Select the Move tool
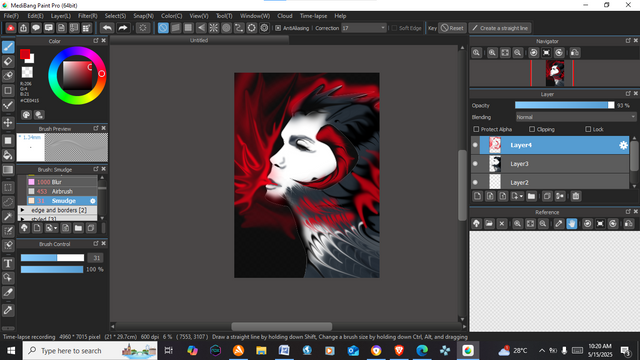Screen dimensions: 640x360 coord(8,123)
